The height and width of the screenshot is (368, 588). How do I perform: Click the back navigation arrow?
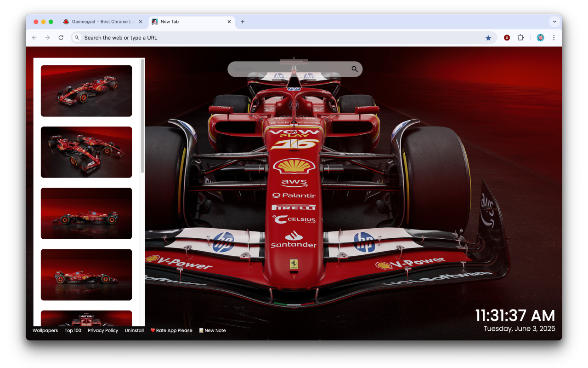click(34, 37)
